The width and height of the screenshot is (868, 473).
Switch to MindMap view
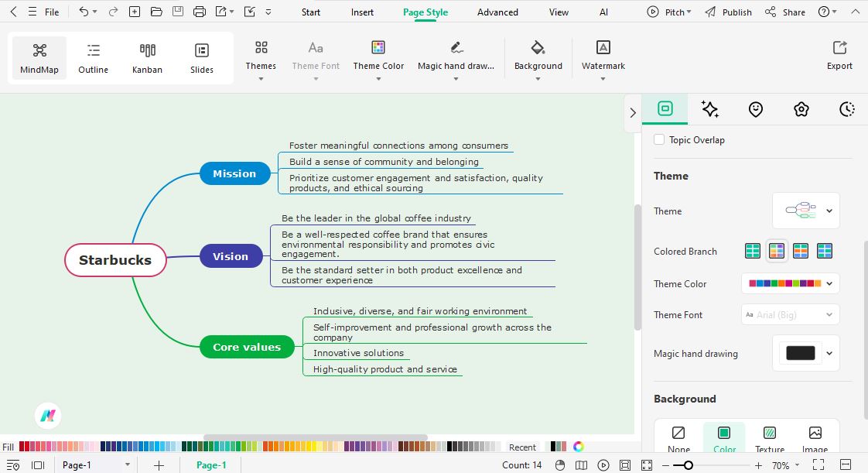tap(39, 58)
